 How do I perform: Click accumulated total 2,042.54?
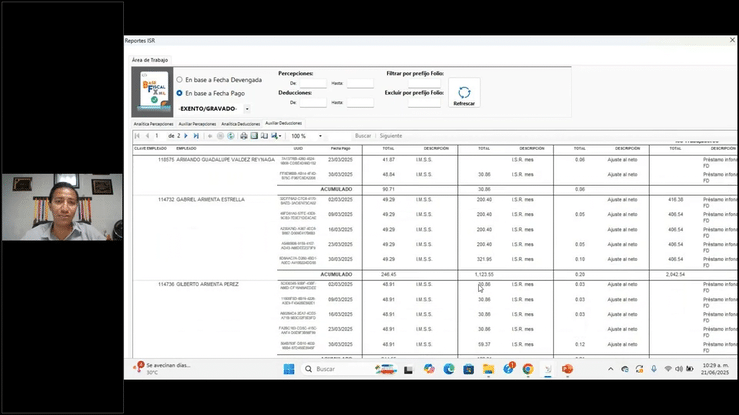tap(675, 274)
